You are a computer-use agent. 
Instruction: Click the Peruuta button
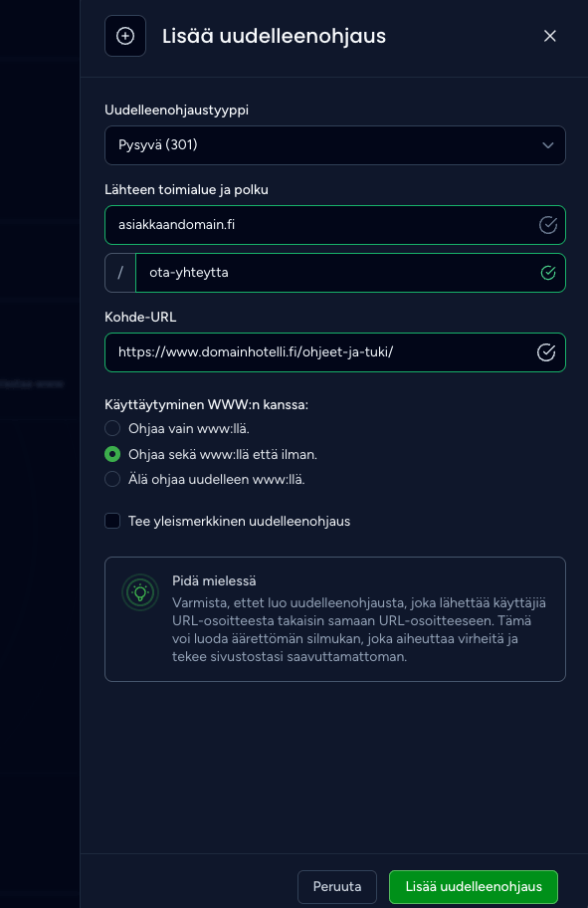(x=337, y=886)
